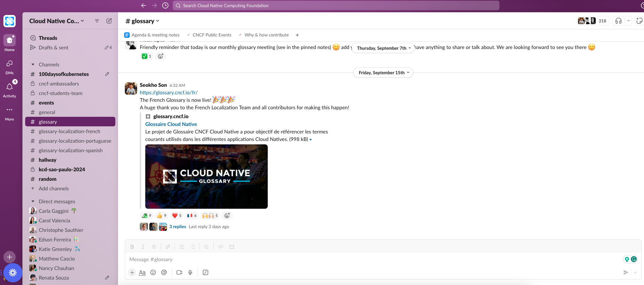This screenshot has width=644, height=285.
Task: Open the Friday, September 15th date dropdown
Action: [383, 73]
